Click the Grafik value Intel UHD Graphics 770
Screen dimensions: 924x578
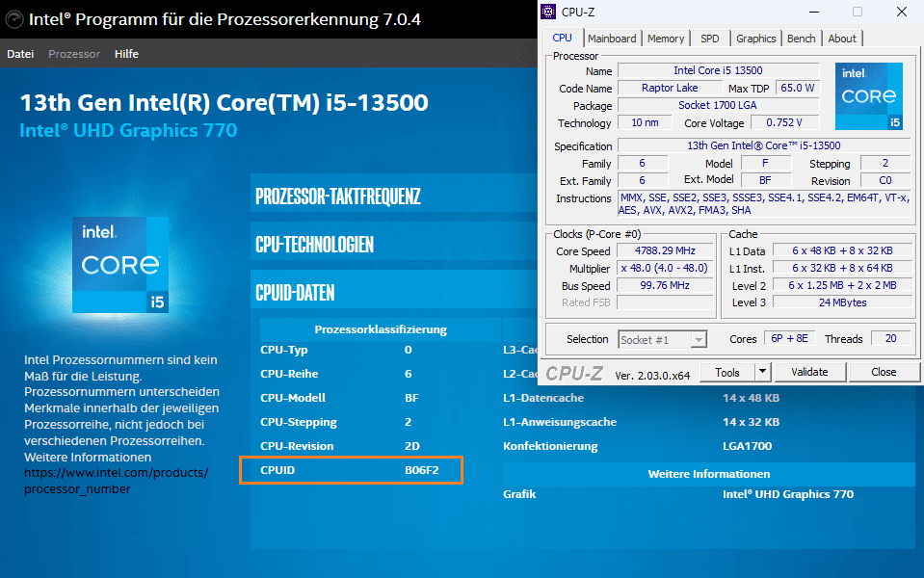pos(788,494)
